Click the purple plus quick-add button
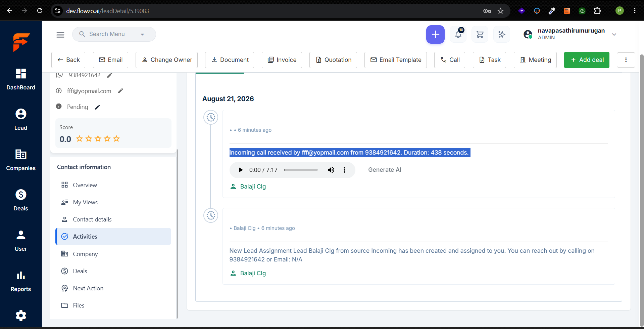The height and width of the screenshot is (329, 644). point(435,34)
